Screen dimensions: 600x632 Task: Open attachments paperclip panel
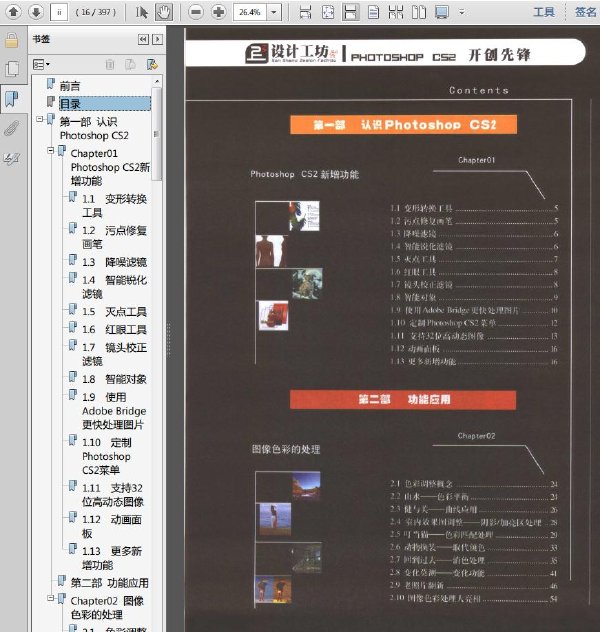[12, 129]
